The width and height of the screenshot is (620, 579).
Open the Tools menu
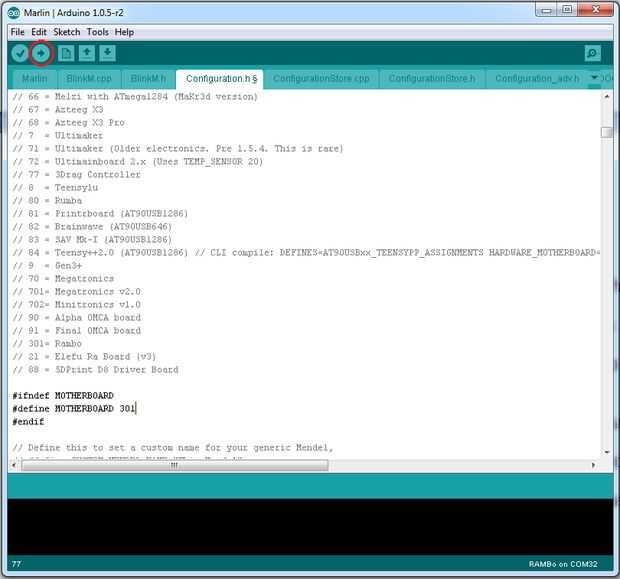point(98,32)
